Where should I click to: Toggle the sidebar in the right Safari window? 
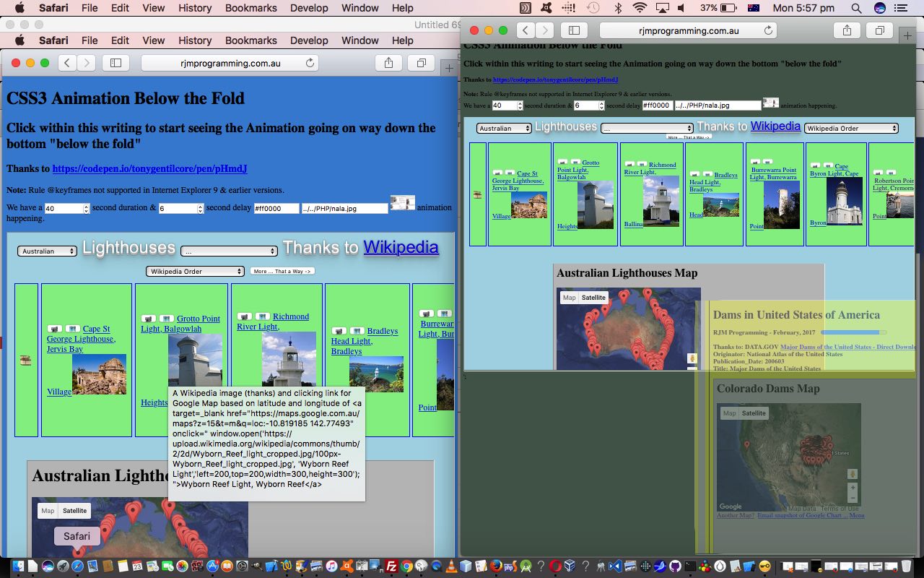(574, 30)
